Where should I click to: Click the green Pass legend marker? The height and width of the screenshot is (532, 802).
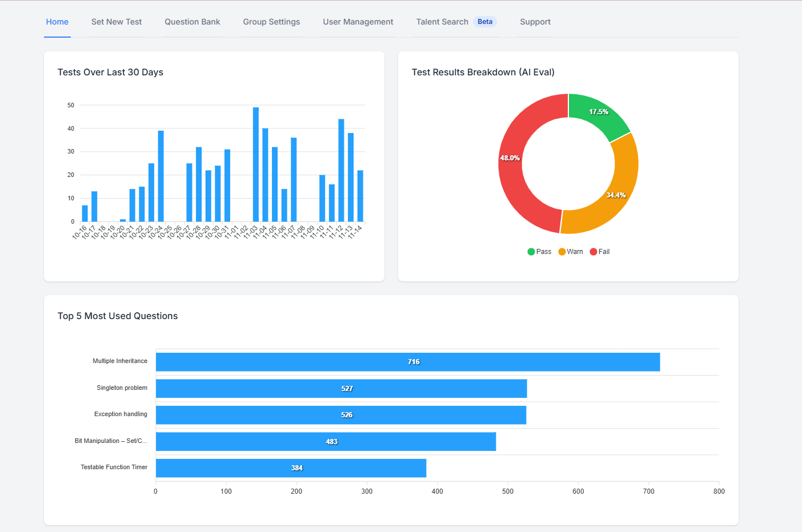[x=531, y=251]
